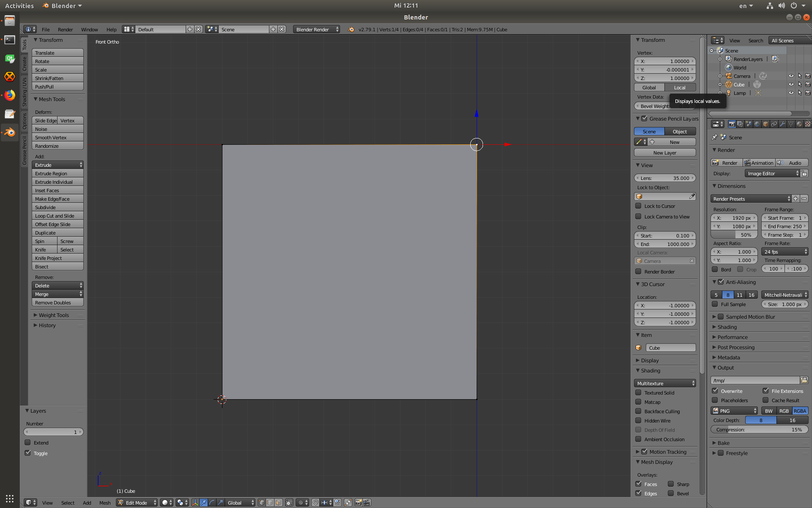Open the World properties globe tab

(757, 124)
